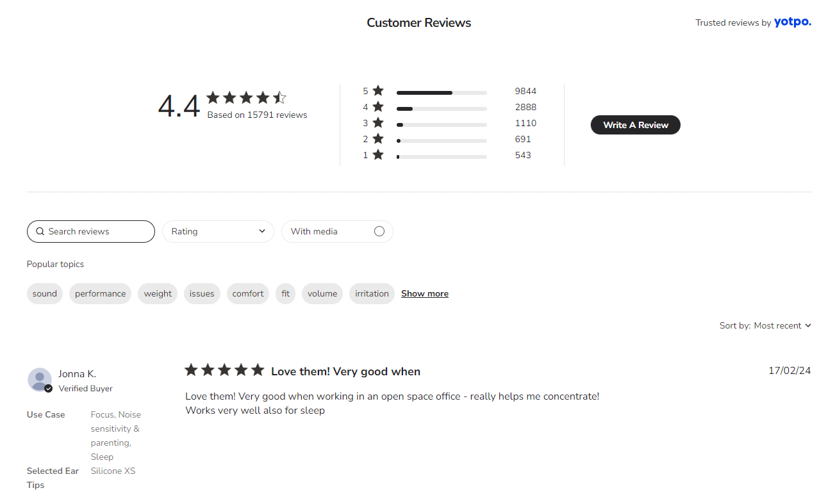Toggle the With media filter

pos(379,232)
